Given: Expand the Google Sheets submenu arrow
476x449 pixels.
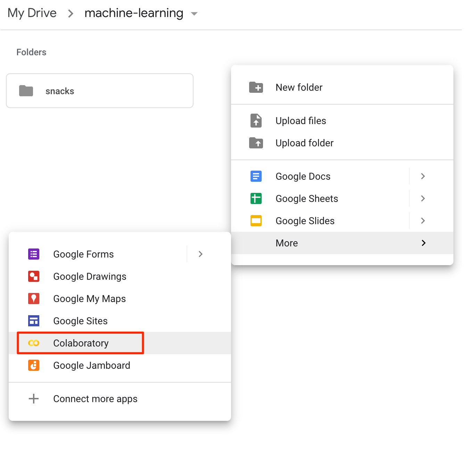Looking at the screenshot, I should (423, 198).
